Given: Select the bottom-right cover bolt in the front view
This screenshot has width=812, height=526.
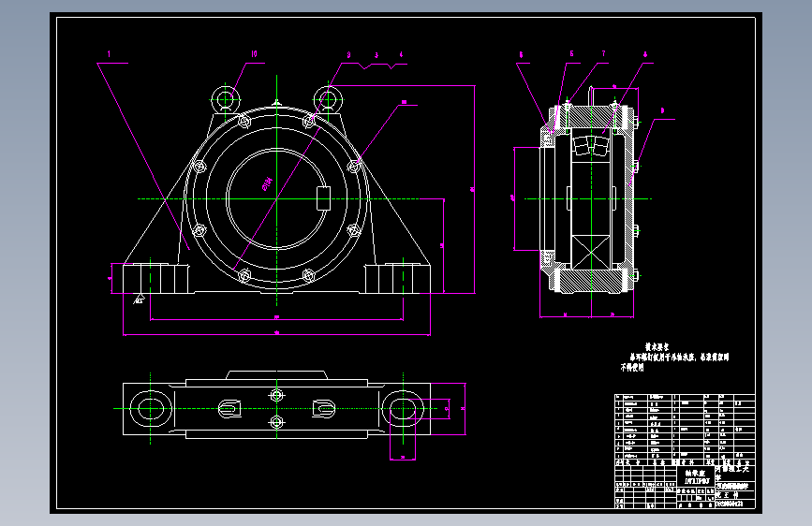Looking at the screenshot, I should point(309,275).
